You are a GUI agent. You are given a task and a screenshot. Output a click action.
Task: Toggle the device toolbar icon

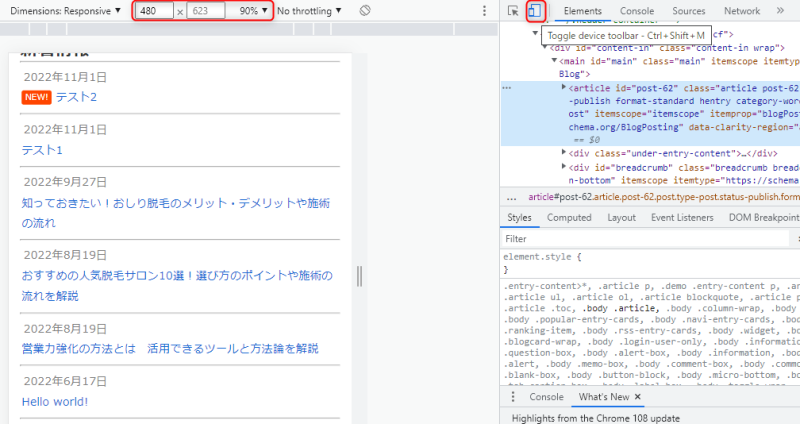click(535, 11)
